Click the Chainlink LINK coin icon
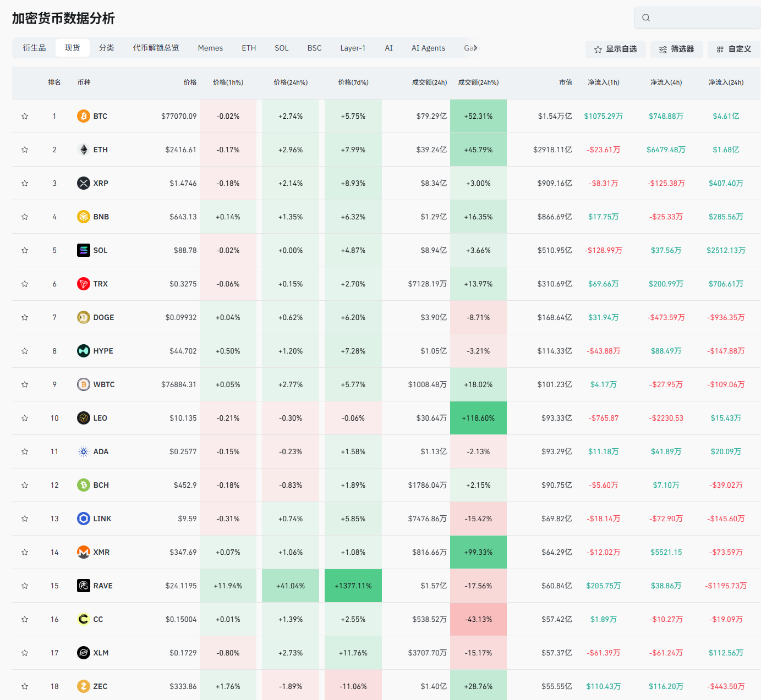Viewport: 761px width, 700px height. [84, 519]
